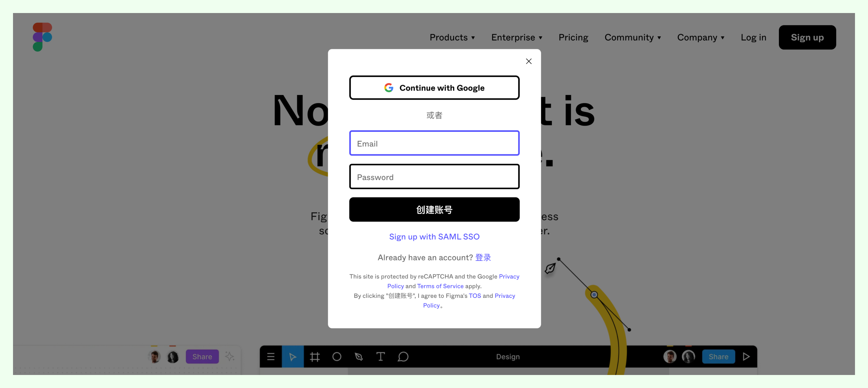The width and height of the screenshot is (868, 388).
Task: Focus the Email input field
Action: [434, 143]
